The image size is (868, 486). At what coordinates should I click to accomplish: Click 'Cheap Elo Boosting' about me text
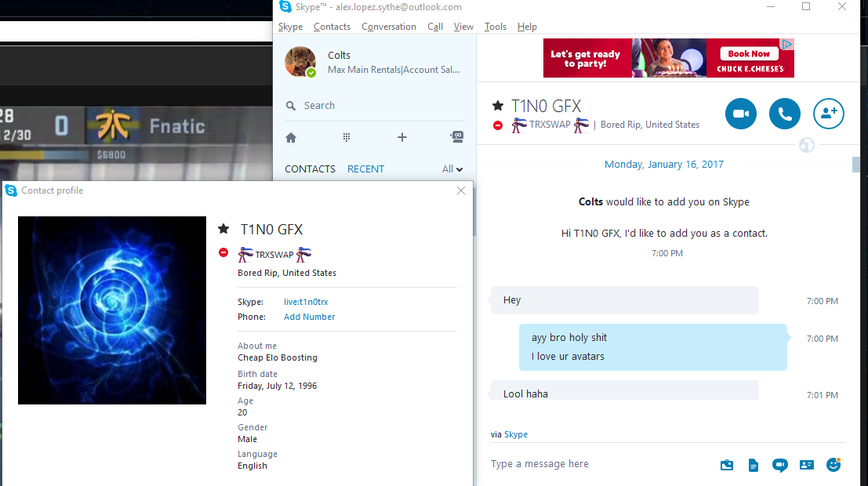278,357
